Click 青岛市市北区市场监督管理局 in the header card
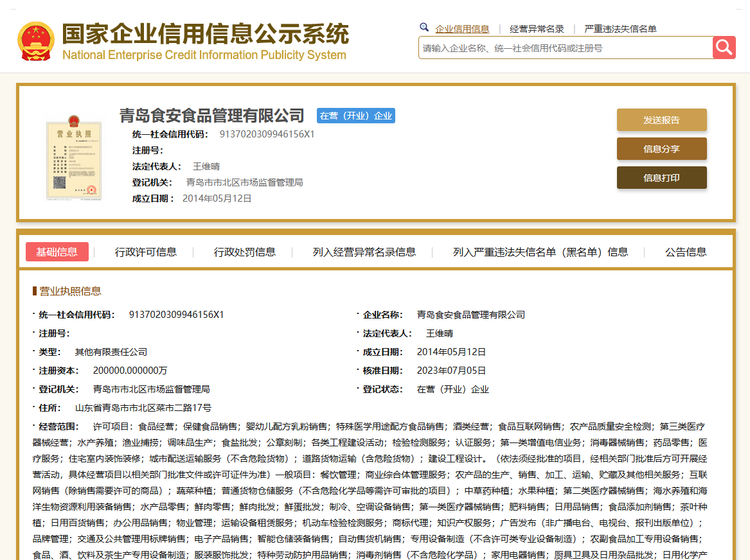The width and height of the screenshot is (750, 560). pyautogui.click(x=244, y=182)
